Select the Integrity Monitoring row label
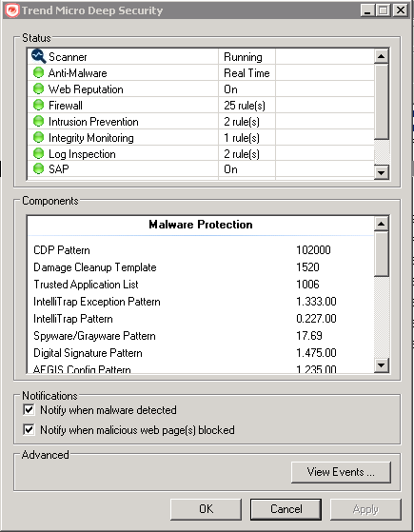 [91, 138]
